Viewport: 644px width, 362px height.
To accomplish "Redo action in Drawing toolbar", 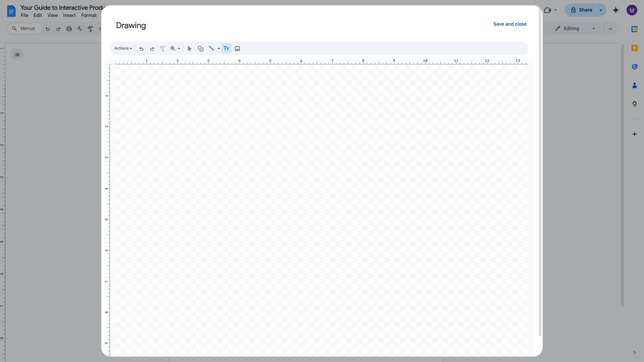I will tap(152, 49).
